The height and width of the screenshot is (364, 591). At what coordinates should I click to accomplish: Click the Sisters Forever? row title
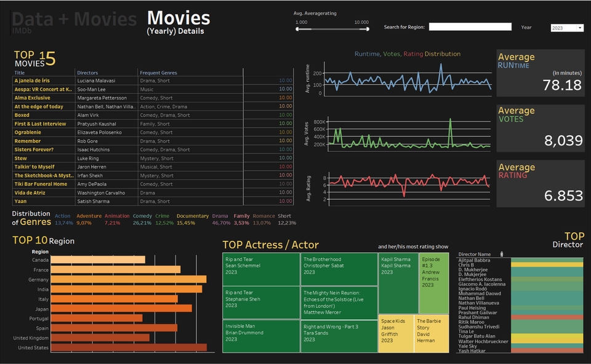(34, 149)
